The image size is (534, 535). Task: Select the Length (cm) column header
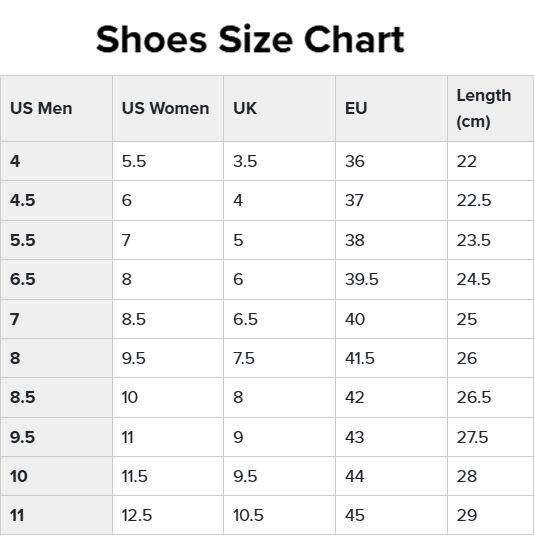[491, 109]
